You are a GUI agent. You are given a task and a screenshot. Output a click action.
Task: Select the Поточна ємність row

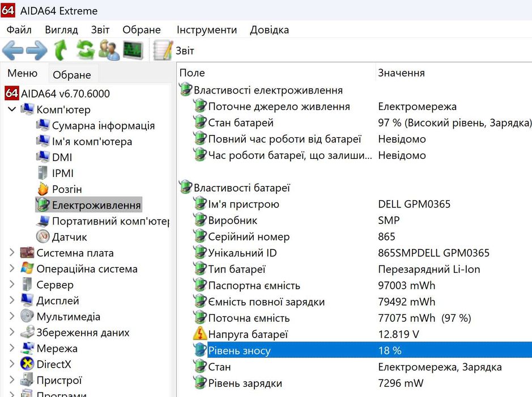click(363, 318)
